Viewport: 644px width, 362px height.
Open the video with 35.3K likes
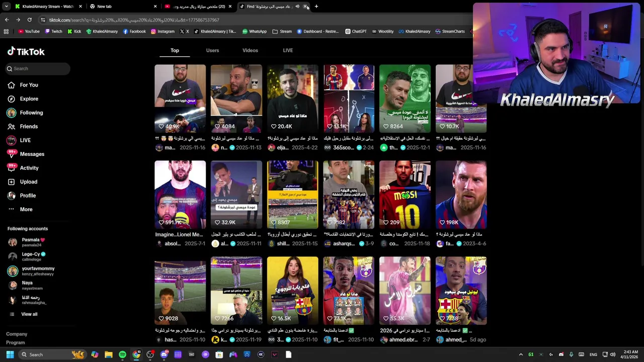[405, 291]
